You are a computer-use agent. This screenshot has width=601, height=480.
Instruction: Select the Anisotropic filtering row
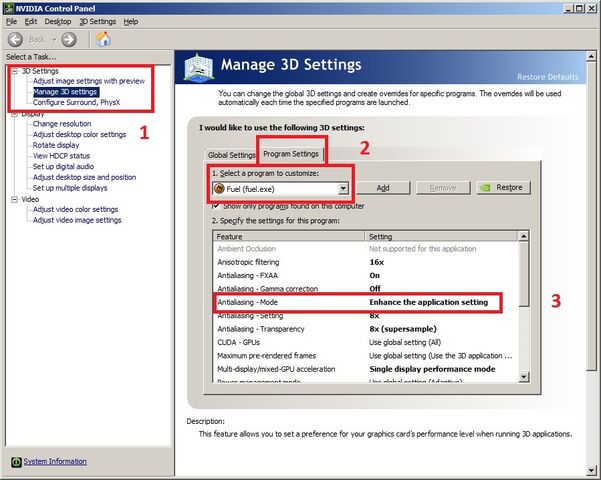coord(366,262)
